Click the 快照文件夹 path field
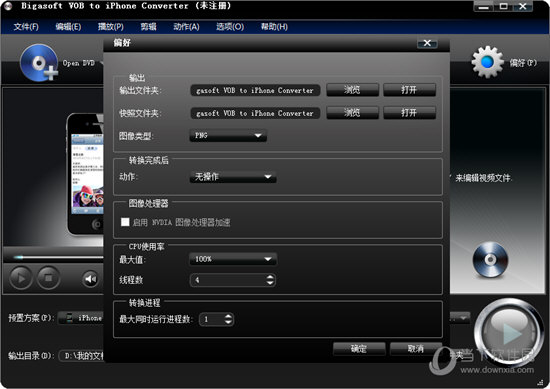The height and width of the screenshot is (389, 550). tap(255, 113)
